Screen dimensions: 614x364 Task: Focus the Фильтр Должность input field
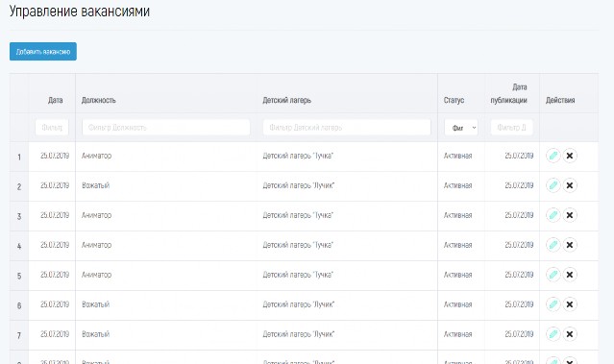(166, 128)
